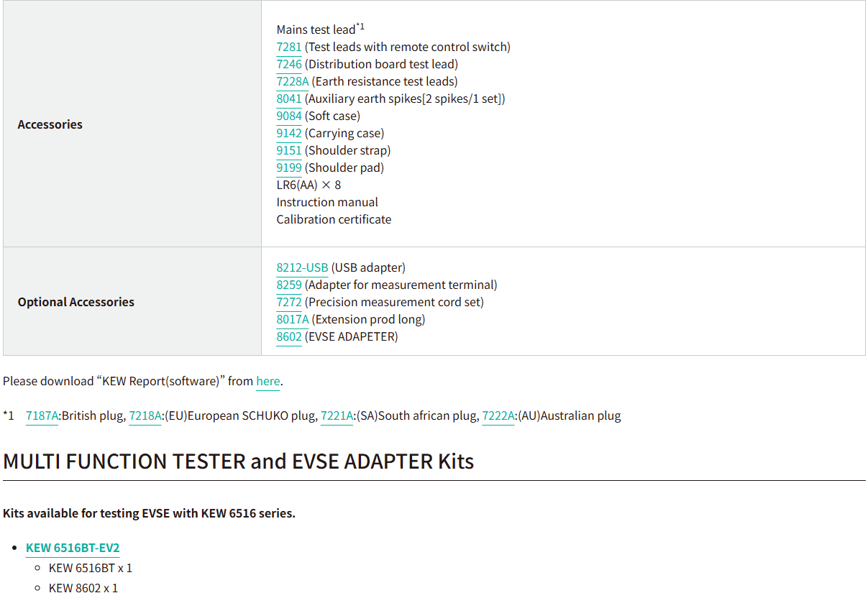Select the 9199 shoulder pad link

click(x=289, y=168)
